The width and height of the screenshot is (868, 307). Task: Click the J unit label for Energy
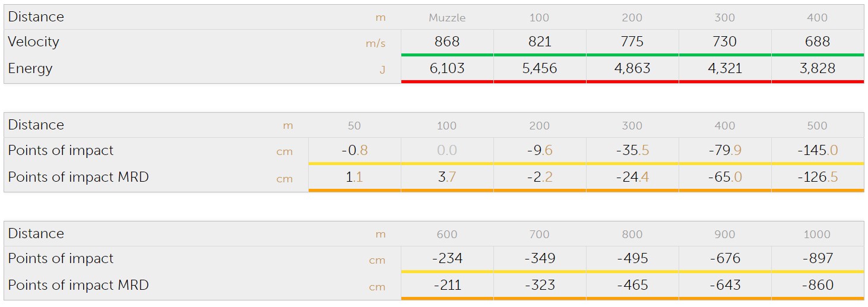pyautogui.click(x=382, y=70)
